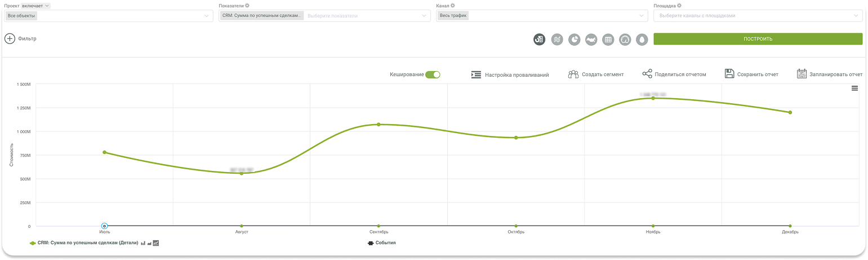
Task: Select the map view icon
Action: [x=591, y=39]
